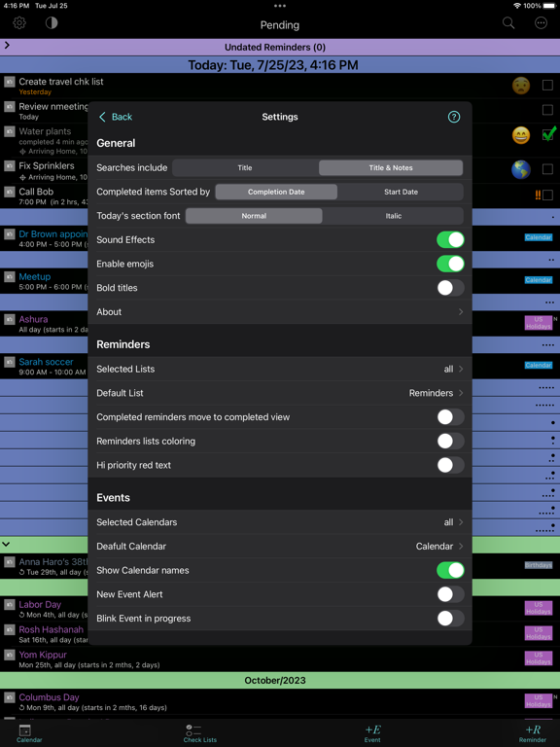
Task: Open the search magnifier icon
Action: click(508, 23)
